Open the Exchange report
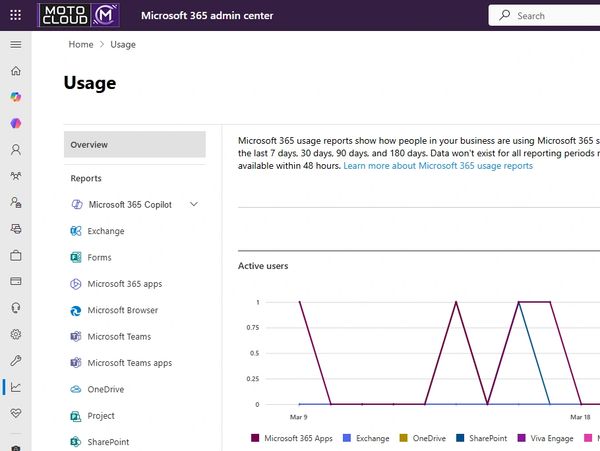 (x=105, y=231)
